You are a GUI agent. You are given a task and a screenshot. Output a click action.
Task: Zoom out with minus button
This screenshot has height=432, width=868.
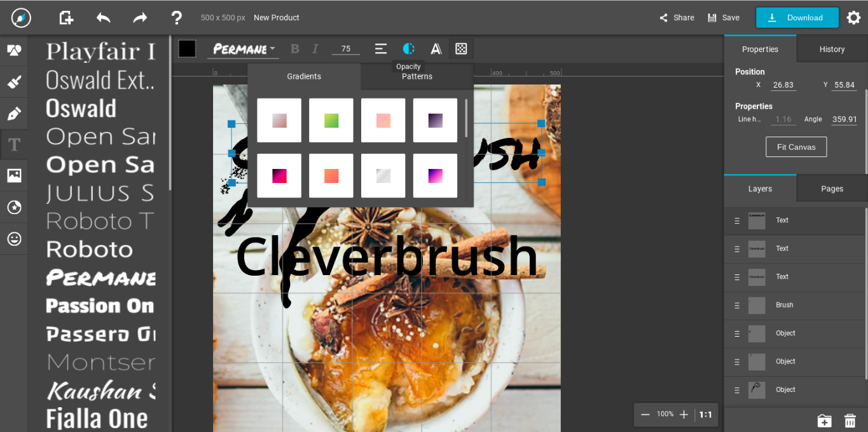click(x=645, y=414)
